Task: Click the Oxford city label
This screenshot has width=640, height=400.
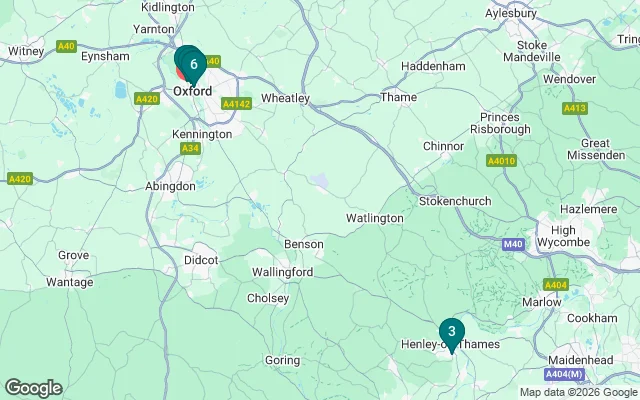Action: [193, 91]
